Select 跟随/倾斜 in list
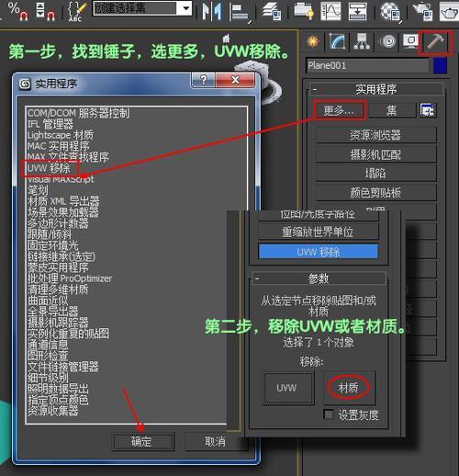Image resolution: width=459 pixels, height=476 pixels. pyautogui.click(x=50, y=234)
